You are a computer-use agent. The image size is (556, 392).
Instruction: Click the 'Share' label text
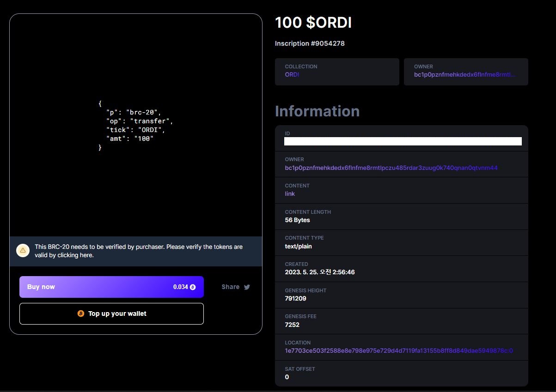pos(230,287)
